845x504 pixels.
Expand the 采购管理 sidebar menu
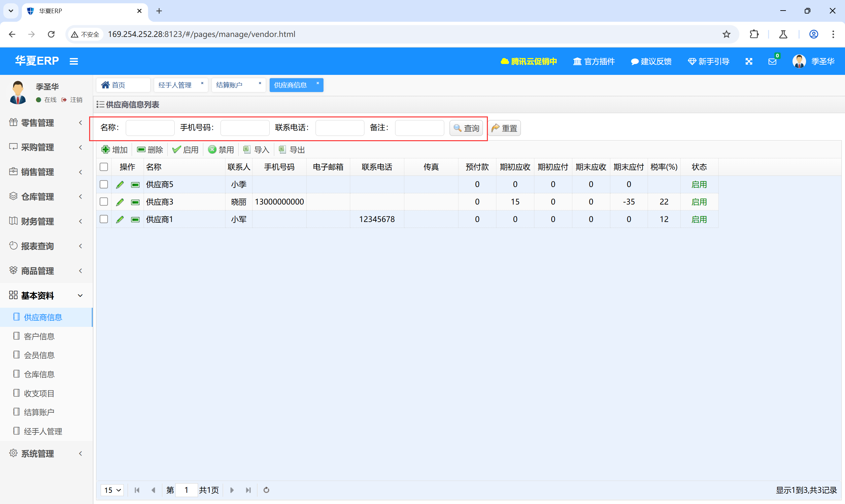(46, 147)
